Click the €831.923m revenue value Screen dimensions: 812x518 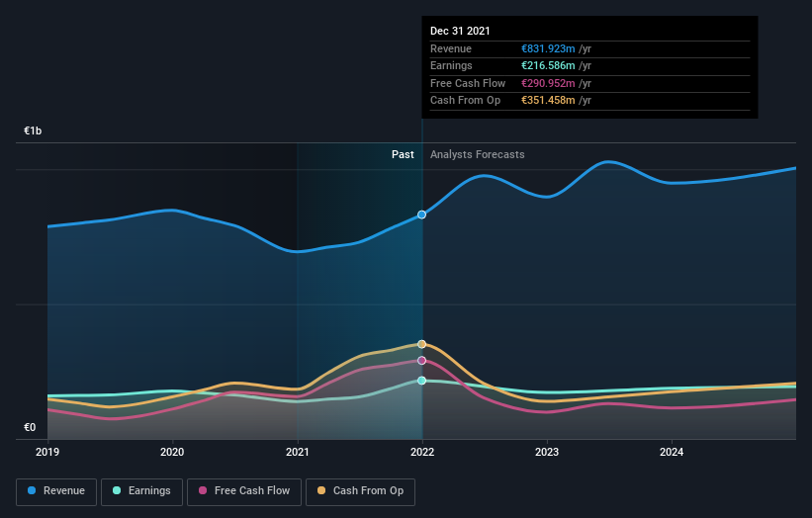548,48
